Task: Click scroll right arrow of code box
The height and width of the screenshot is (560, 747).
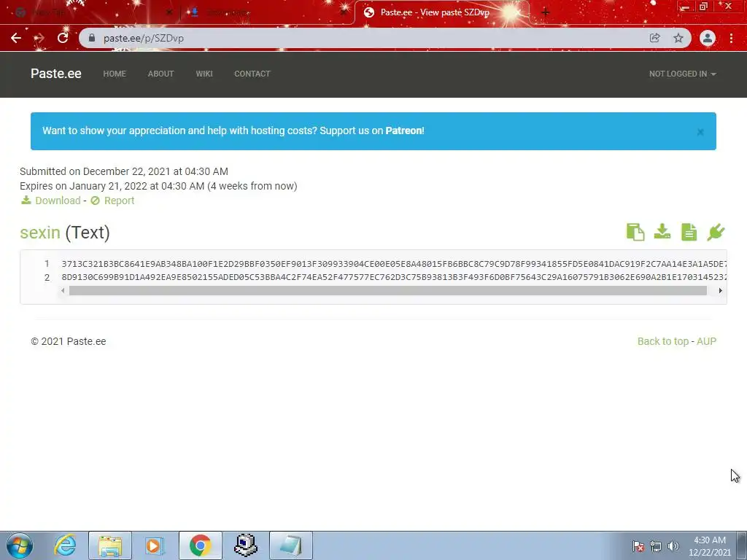Action: pos(720,290)
